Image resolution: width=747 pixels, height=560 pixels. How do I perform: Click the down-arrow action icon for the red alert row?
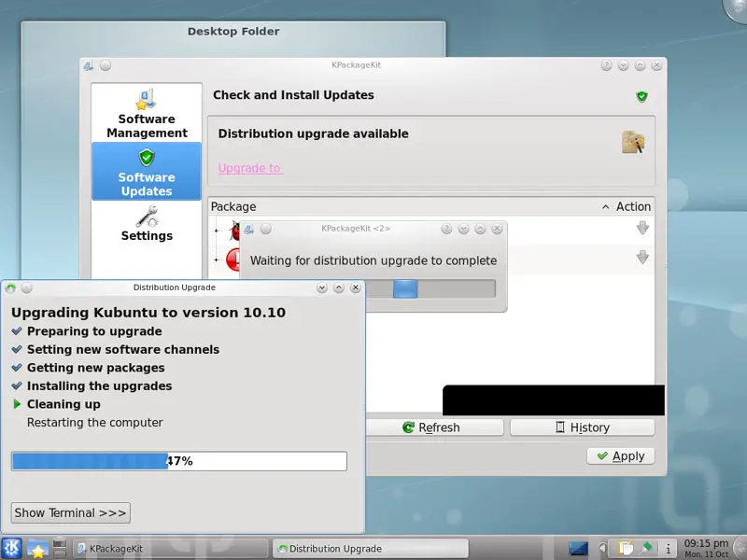[x=642, y=258]
